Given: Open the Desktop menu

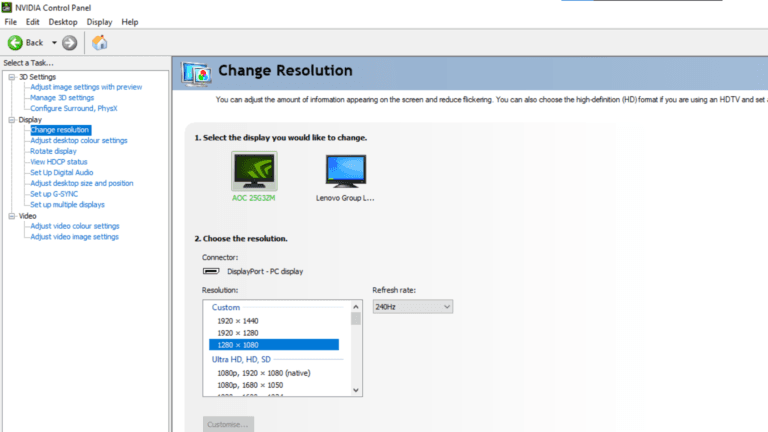Looking at the screenshot, I should [63, 22].
